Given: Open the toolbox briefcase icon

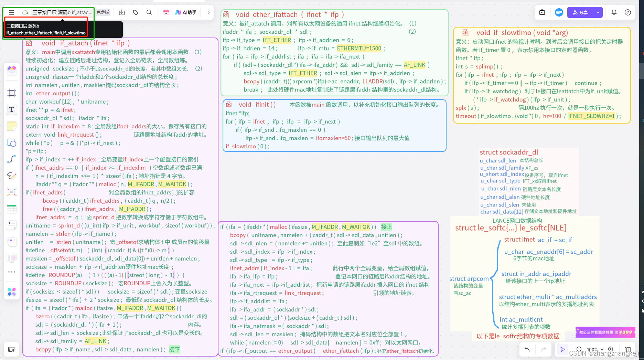Looking at the screenshot, I should (x=542, y=12).
